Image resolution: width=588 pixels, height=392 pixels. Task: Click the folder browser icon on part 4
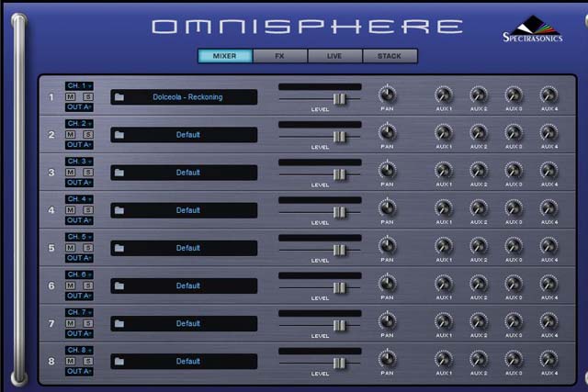pyautogui.click(x=119, y=210)
